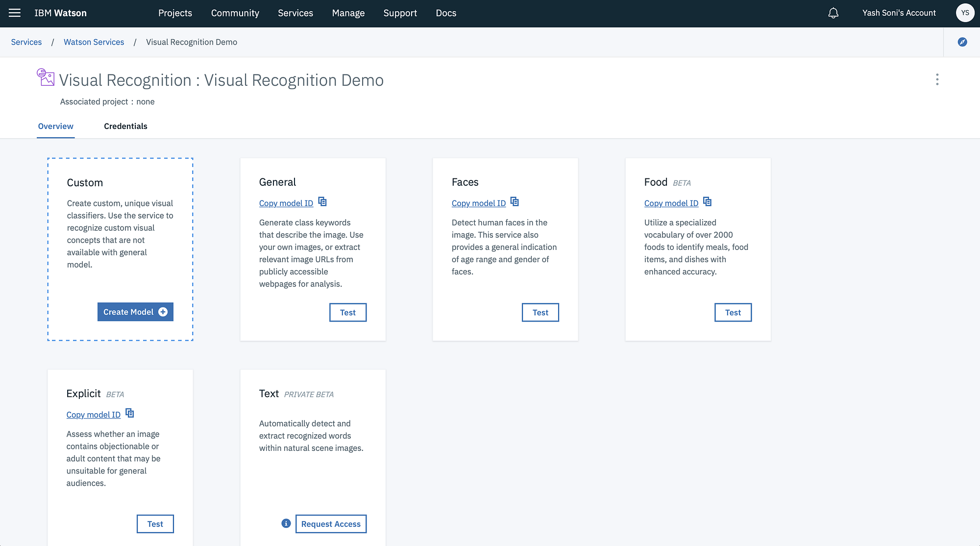Test the Faces model
980x546 pixels.
(x=540, y=313)
